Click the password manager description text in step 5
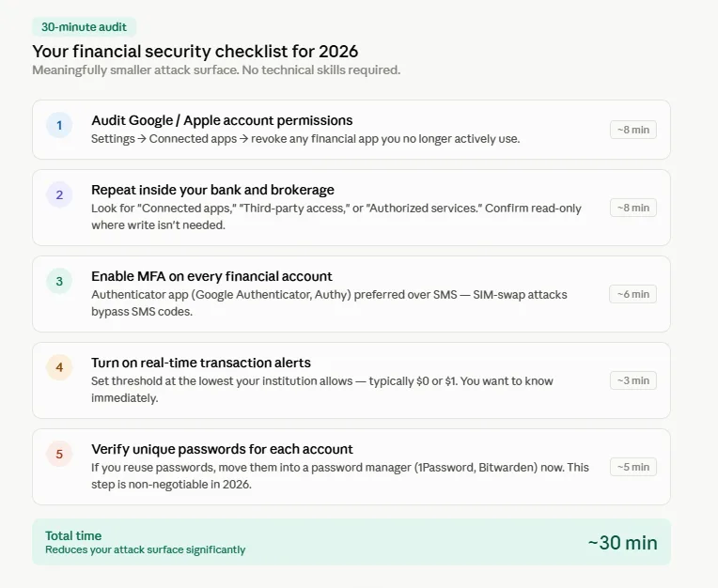This screenshot has height=588, width=718. click(340, 476)
